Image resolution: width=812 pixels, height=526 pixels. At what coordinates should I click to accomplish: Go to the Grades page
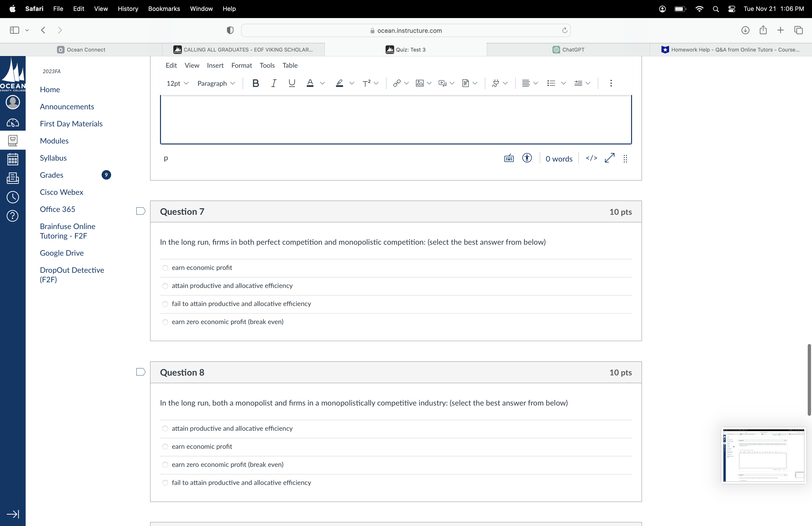(x=52, y=175)
